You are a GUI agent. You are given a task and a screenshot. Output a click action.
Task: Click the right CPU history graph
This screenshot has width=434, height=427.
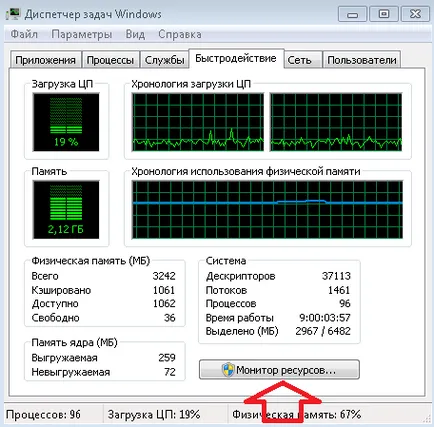(336, 122)
